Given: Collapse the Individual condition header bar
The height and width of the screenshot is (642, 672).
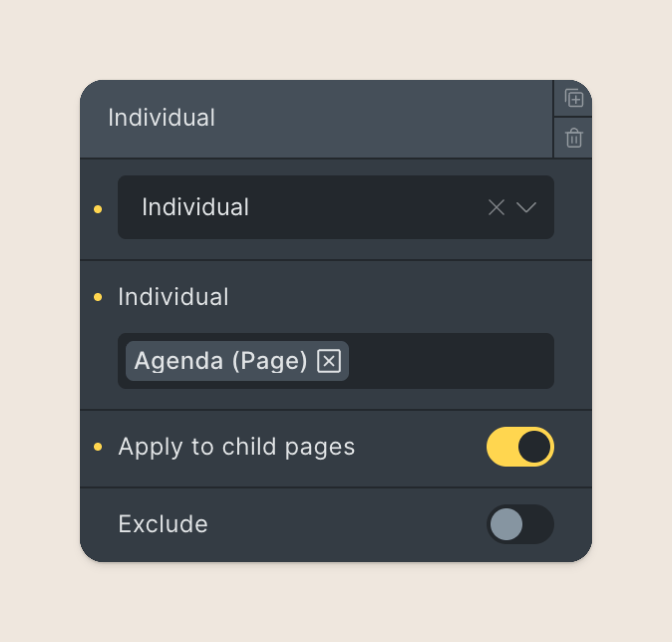Looking at the screenshot, I should click(x=316, y=119).
